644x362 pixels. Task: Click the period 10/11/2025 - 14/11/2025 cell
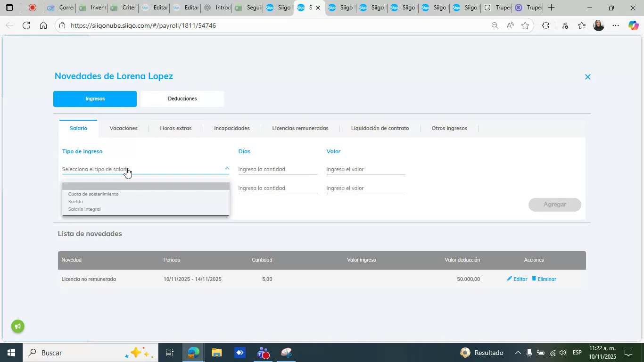pos(192,279)
